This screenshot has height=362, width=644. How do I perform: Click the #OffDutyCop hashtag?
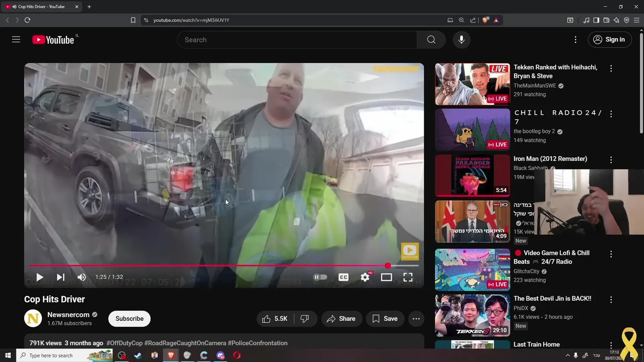pos(124,343)
